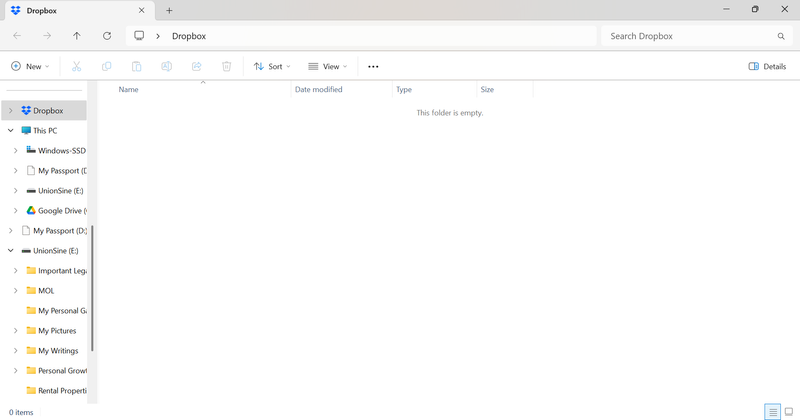Viewport: 800px width, 420px height.
Task: Expand My Passport under This PC
Action: point(15,170)
